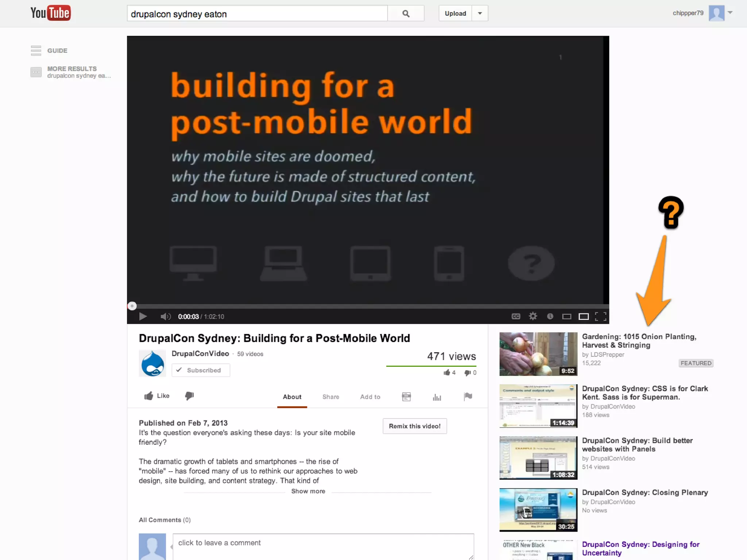Open the DrupalConVideo channel name
747x560 pixels.
pos(200,354)
